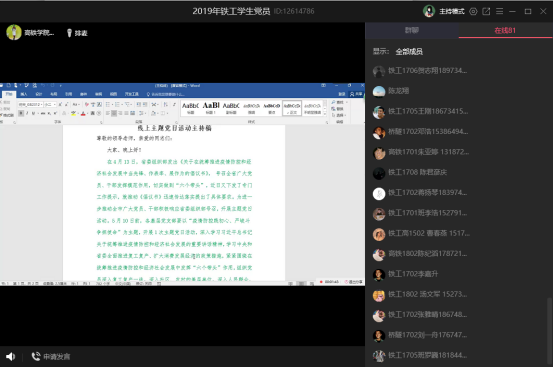Screen dimensions: 554x367
Task: Toggle Italic formatting in Word ribbon
Action: tap(28, 113)
